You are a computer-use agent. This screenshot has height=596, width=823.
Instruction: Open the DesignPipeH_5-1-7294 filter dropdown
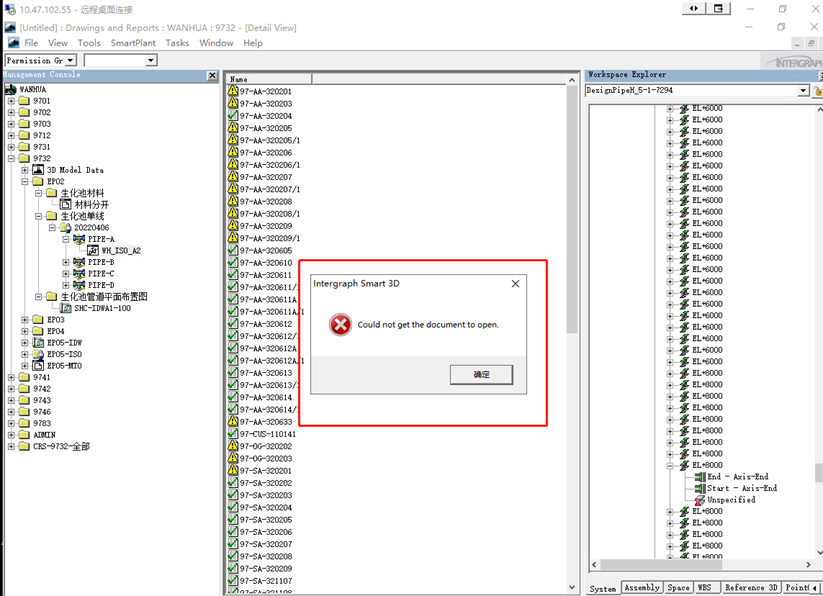(x=803, y=90)
